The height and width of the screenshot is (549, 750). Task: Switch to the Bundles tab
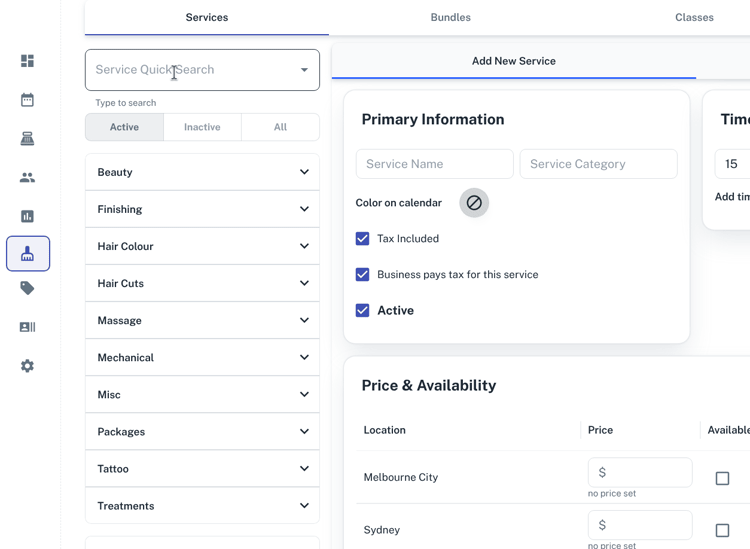point(450,18)
